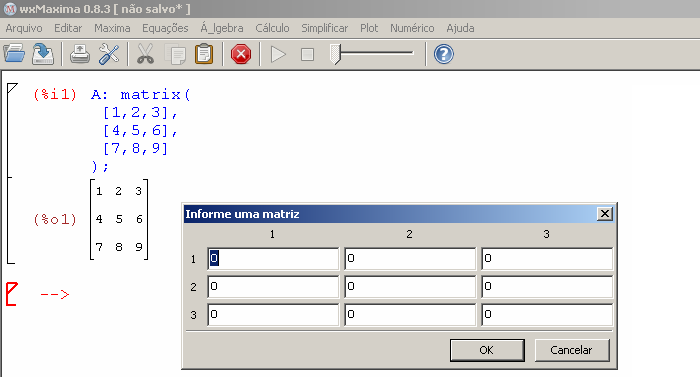
Task: Print the document using printer icon
Action: pyautogui.click(x=80, y=54)
